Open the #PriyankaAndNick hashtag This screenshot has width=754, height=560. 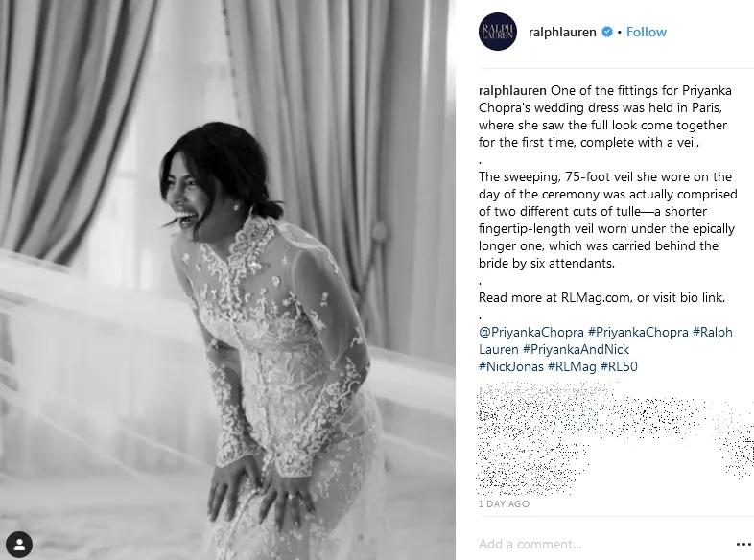click(576, 349)
